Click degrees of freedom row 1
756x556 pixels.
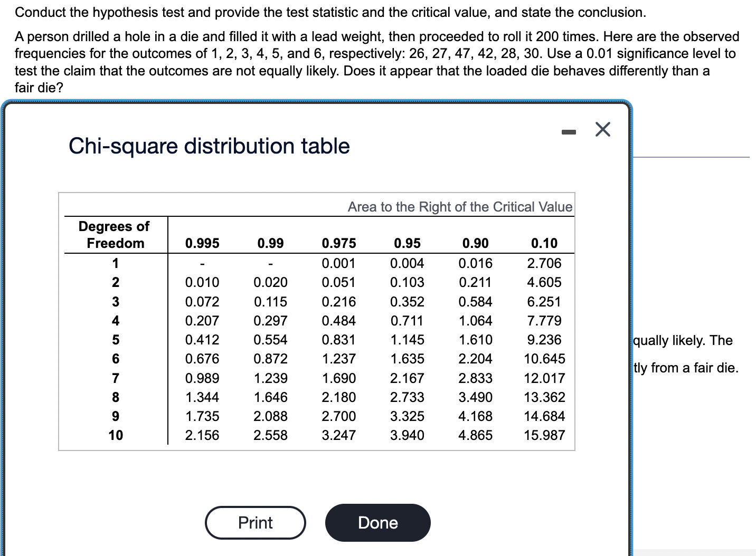(x=116, y=263)
